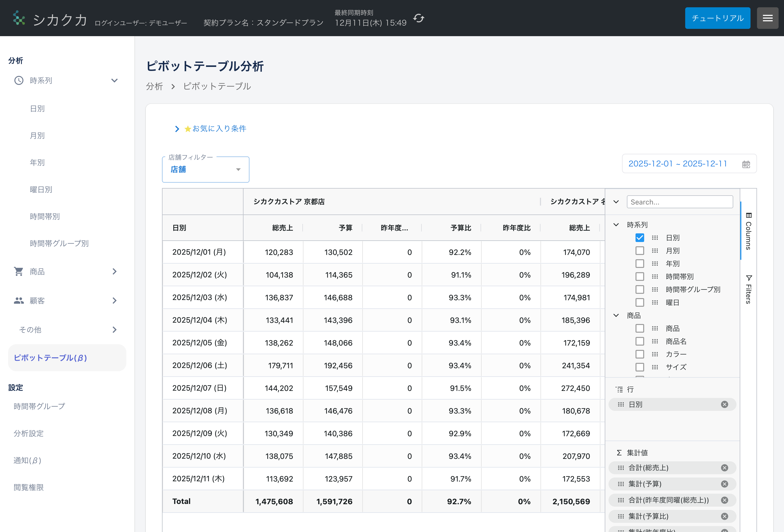Click the 商品 shopping cart icon
Image resolution: width=784 pixels, height=532 pixels.
click(19, 271)
